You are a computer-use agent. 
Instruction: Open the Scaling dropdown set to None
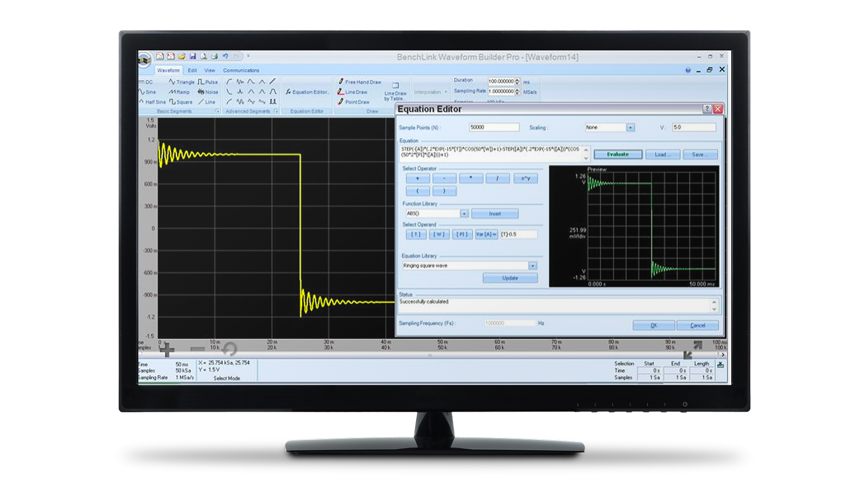[x=630, y=127]
